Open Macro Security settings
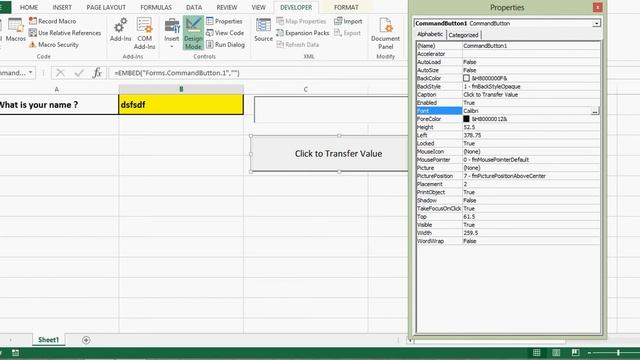Viewport: 640px width, 360px height. click(54, 44)
